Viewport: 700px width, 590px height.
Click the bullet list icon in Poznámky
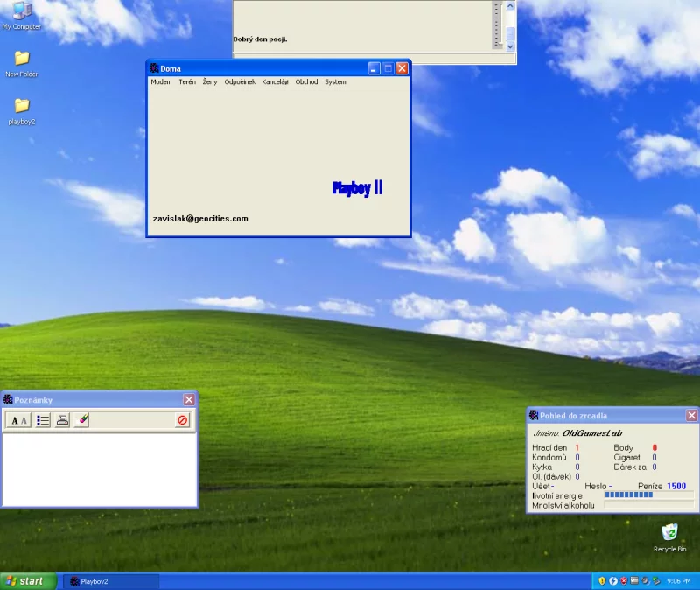(43, 420)
